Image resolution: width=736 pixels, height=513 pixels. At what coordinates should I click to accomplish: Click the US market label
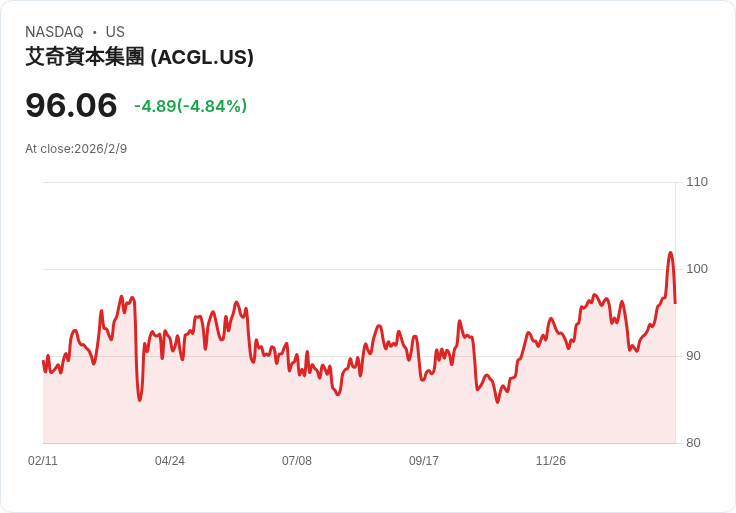115,32
